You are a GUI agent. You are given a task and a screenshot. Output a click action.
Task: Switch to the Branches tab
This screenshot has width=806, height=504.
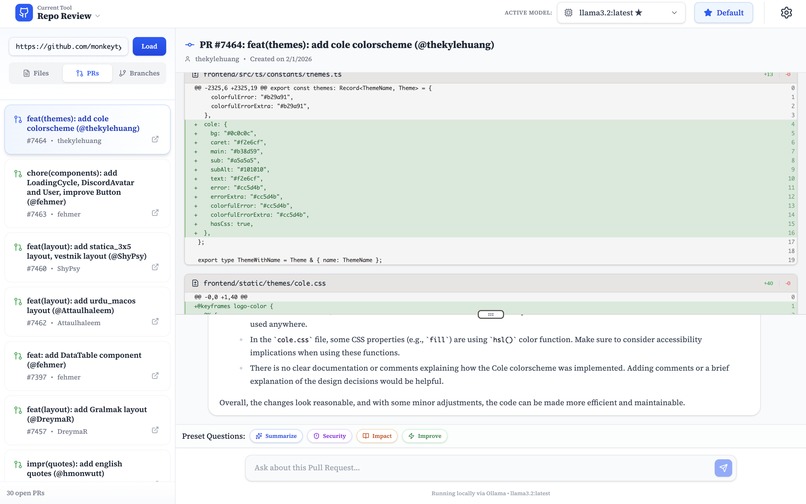click(139, 73)
